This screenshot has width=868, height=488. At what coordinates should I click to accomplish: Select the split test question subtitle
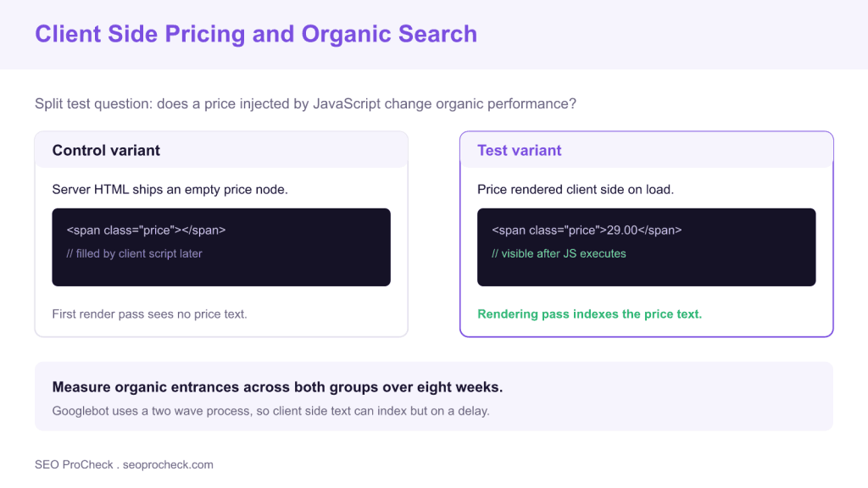tap(305, 104)
